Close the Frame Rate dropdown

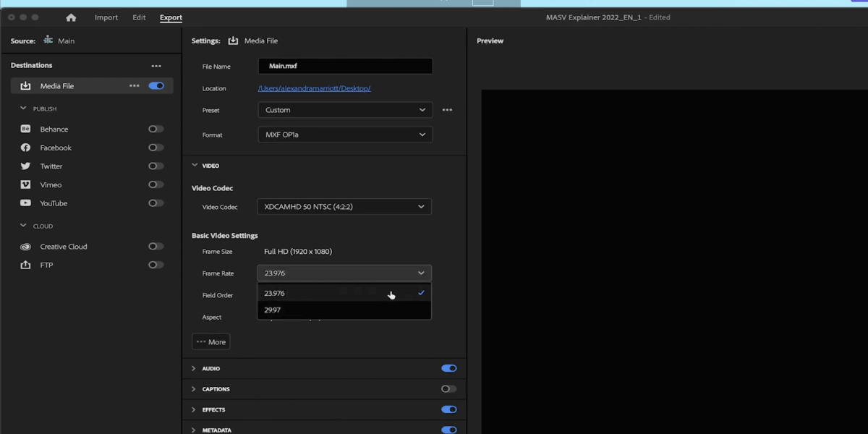344,273
